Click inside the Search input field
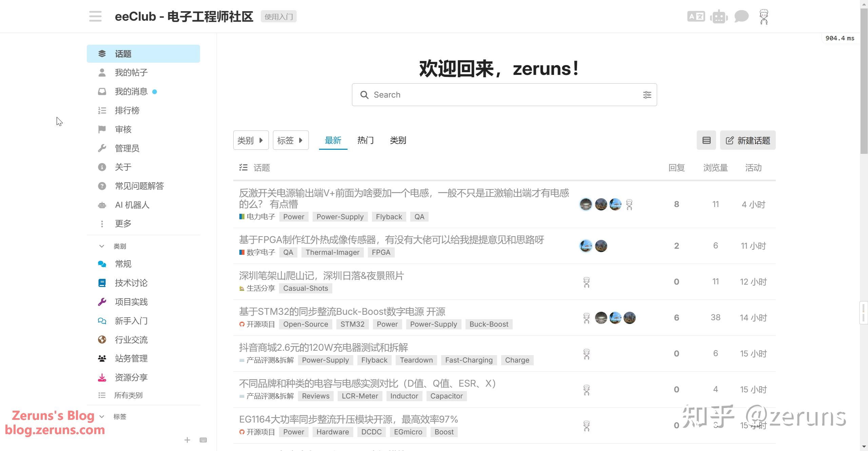This screenshot has width=868, height=451. pyautogui.click(x=475, y=95)
